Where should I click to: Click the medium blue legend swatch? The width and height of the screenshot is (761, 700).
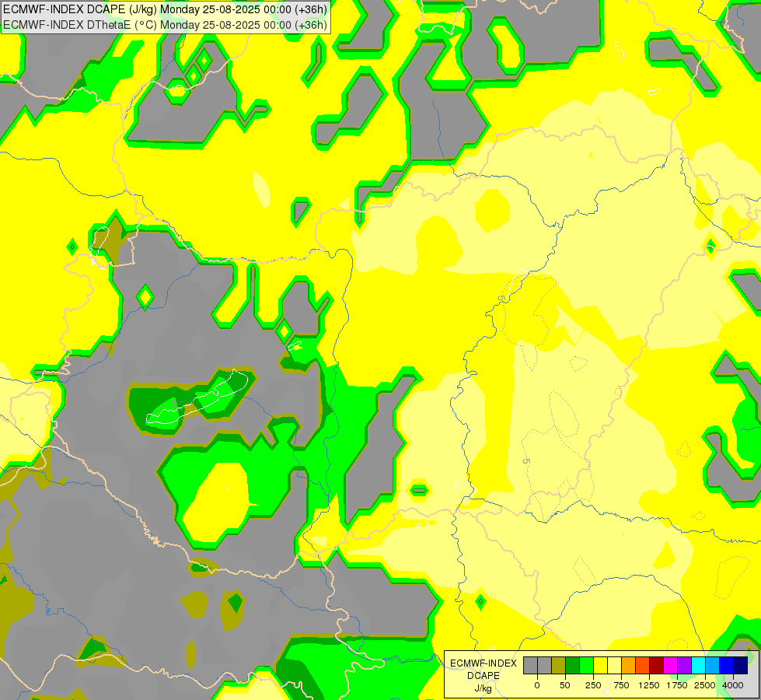727,666
